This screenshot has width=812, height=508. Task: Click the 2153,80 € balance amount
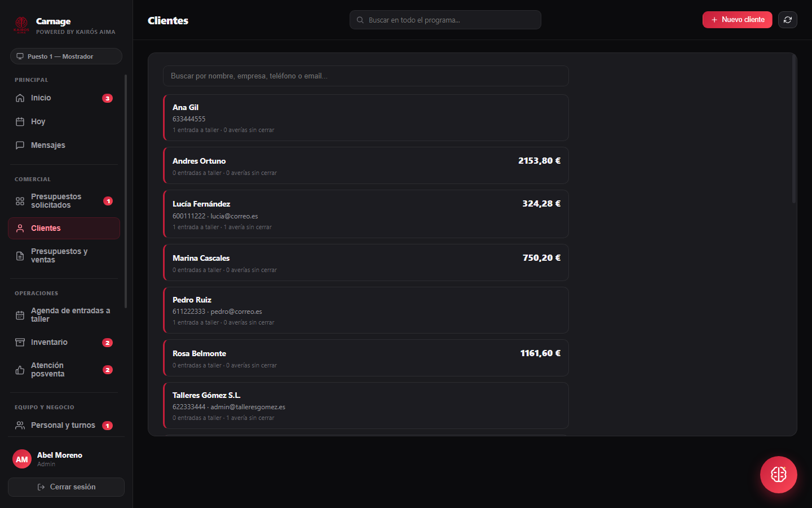tap(540, 161)
